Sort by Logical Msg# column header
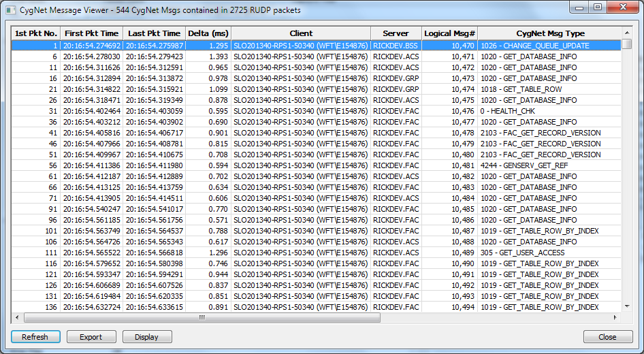Image resolution: width=644 pixels, height=354 pixels. click(449, 33)
